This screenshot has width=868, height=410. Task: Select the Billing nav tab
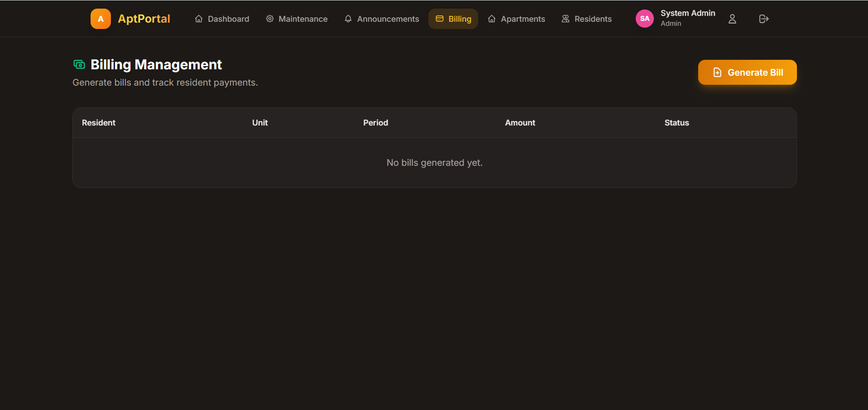pos(453,19)
